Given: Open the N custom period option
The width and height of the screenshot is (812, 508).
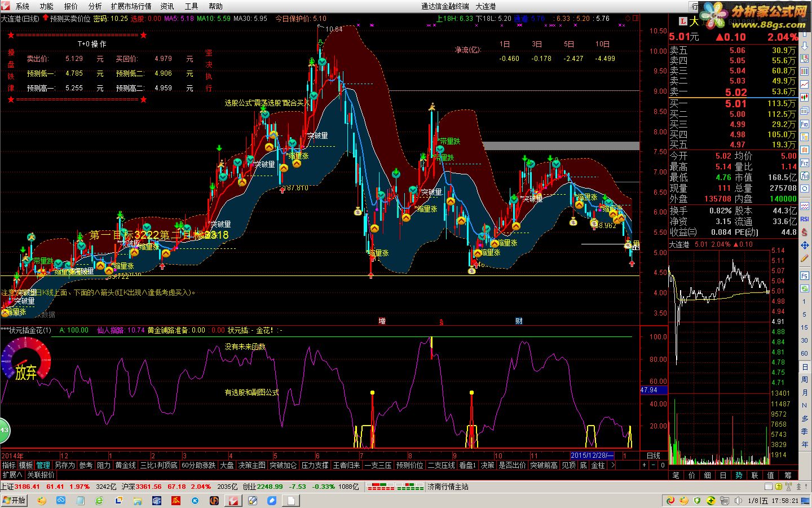Looking at the screenshot, I should (805, 405).
